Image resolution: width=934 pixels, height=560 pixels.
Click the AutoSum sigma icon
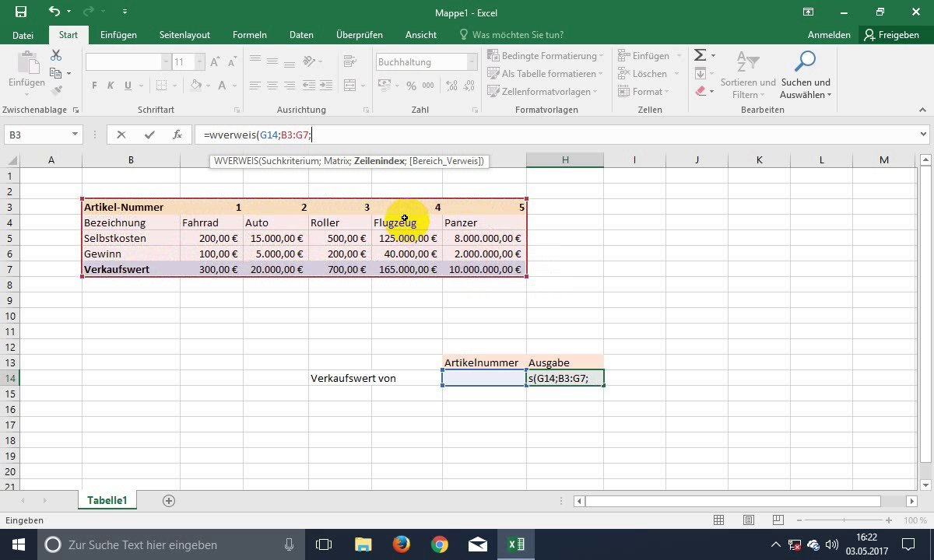click(700, 56)
